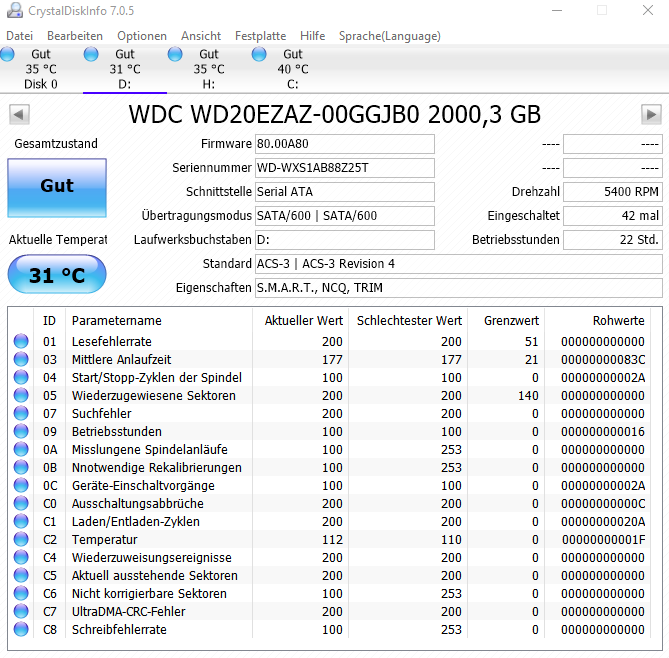Click status orb for Nnotwendige Rekalibrierungen row
Screen dimensions: 669x658
21,467
